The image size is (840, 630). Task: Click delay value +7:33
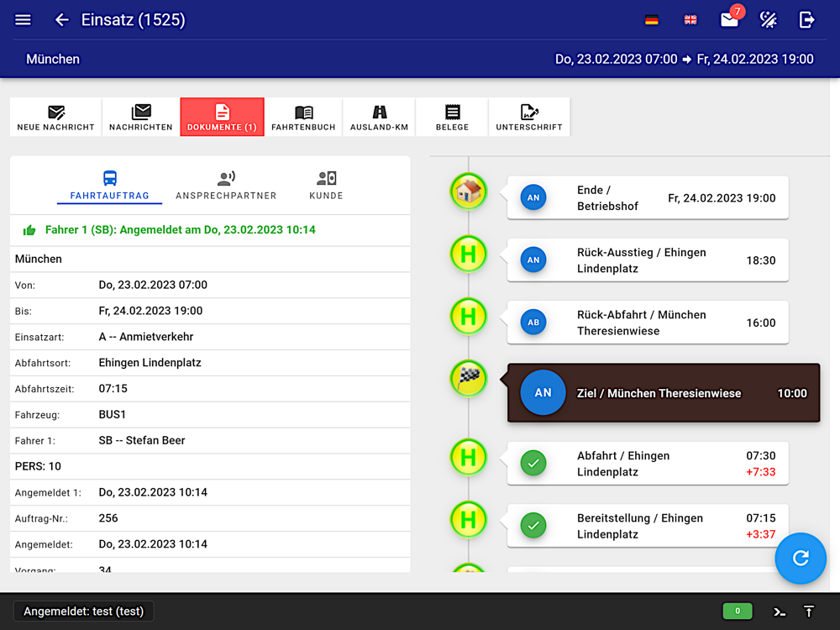pyautogui.click(x=761, y=472)
